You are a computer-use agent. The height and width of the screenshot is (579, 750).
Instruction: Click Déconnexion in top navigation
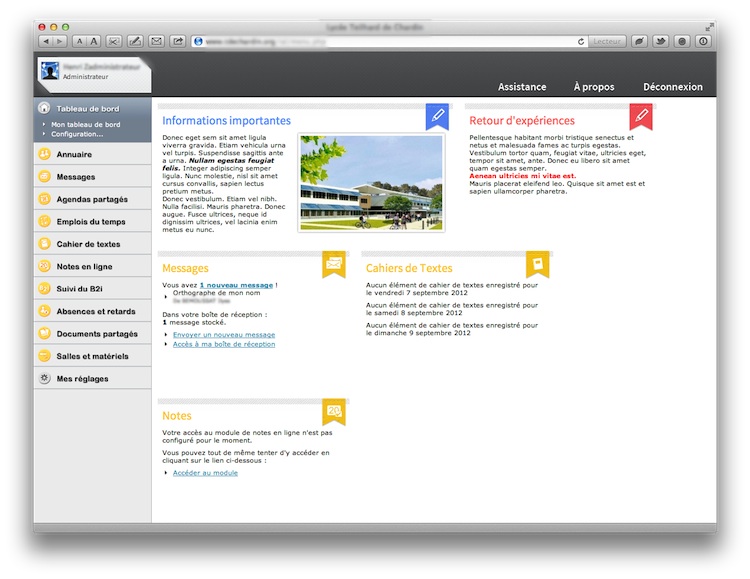tap(672, 87)
